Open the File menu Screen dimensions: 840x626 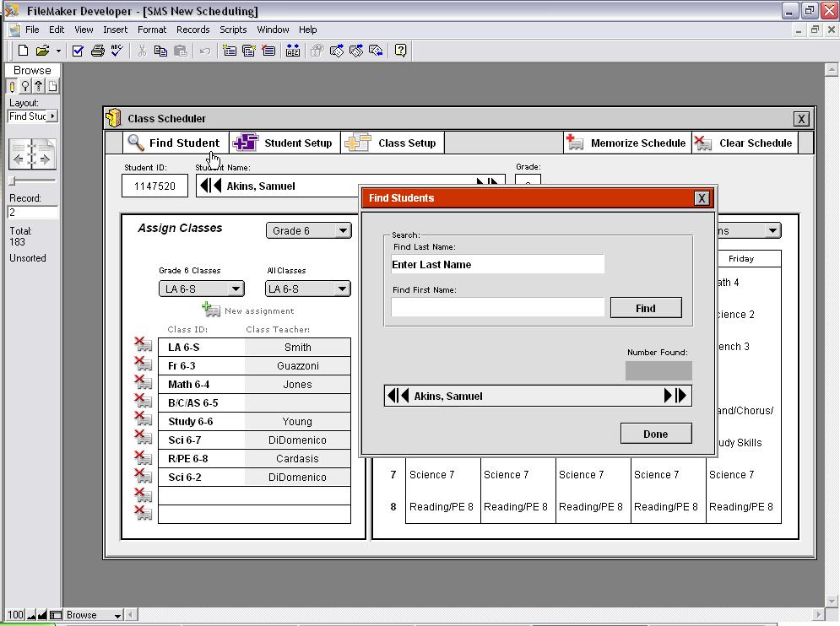click(x=32, y=30)
